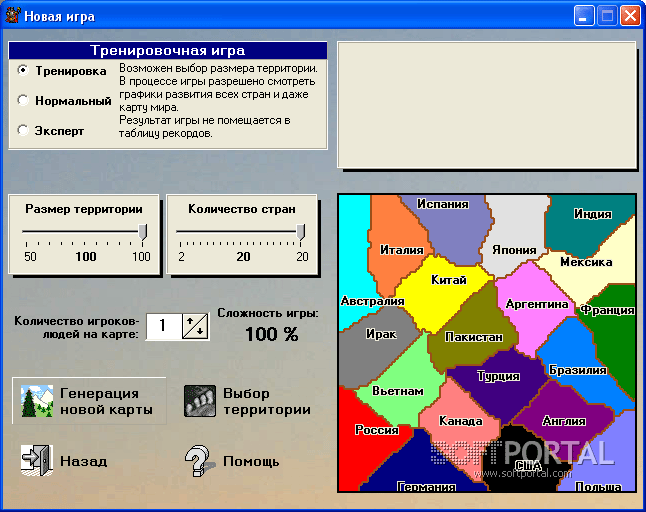Minimize the Новая игра window
The width and height of the screenshot is (646, 512).
[x=584, y=16]
